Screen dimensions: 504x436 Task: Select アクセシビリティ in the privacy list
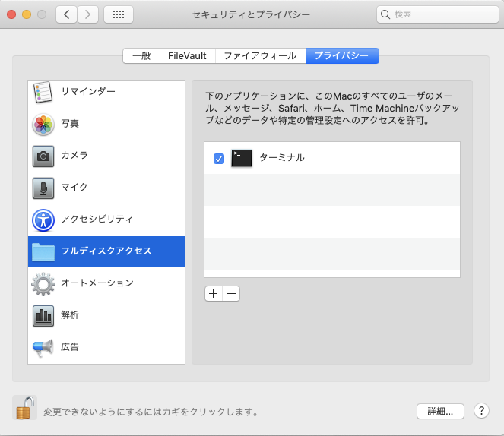106,220
